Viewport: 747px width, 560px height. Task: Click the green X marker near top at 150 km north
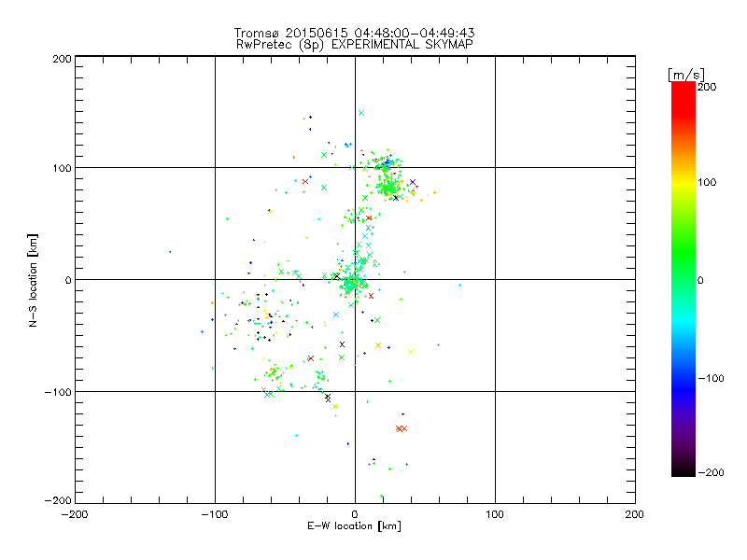point(361,113)
